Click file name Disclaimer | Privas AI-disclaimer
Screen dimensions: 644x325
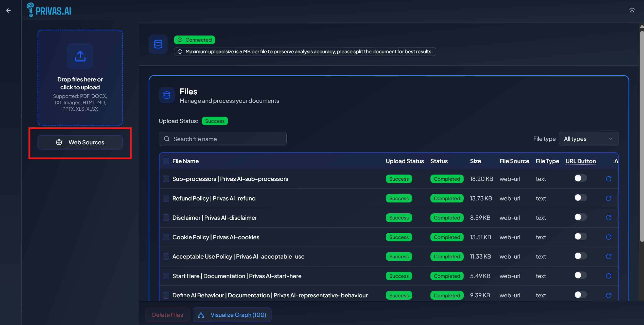(x=215, y=218)
